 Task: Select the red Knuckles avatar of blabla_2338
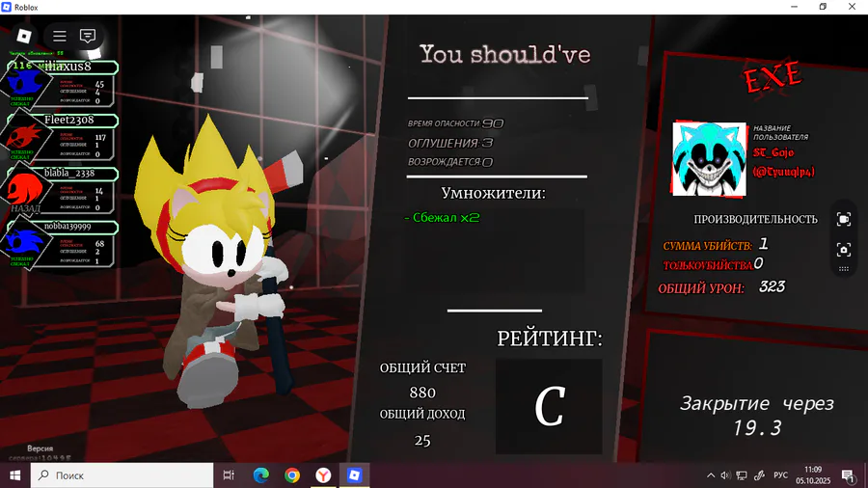point(23,189)
